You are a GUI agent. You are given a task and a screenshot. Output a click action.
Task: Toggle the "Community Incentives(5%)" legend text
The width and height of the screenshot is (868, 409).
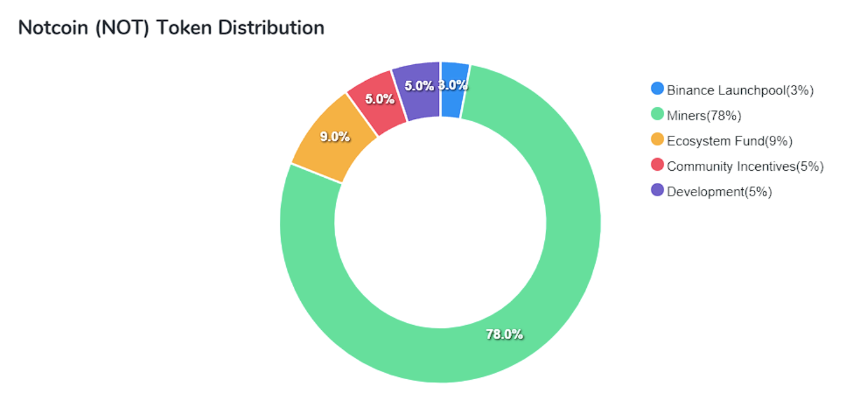(745, 166)
